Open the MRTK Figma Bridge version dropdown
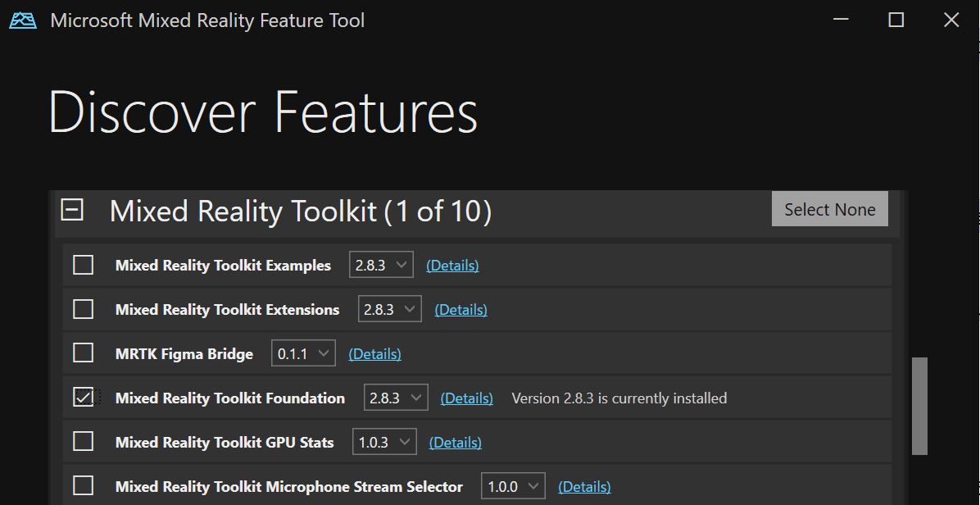980x505 pixels. (304, 353)
